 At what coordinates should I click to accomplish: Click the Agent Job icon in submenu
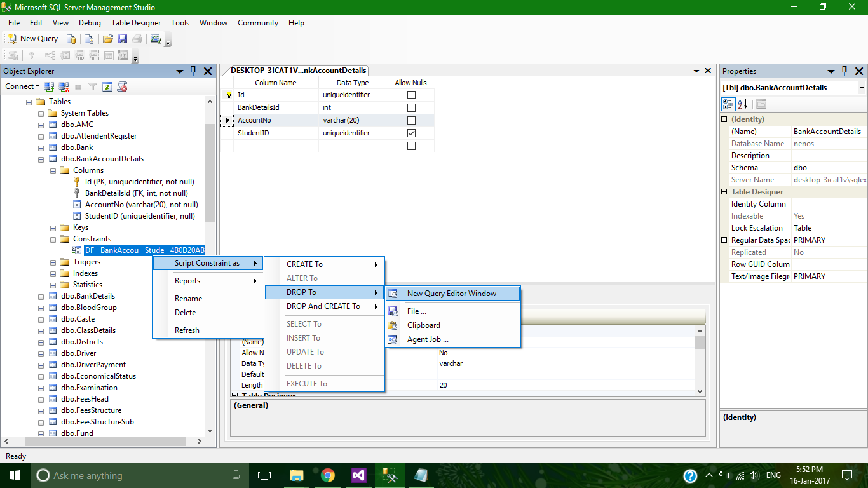(393, 339)
